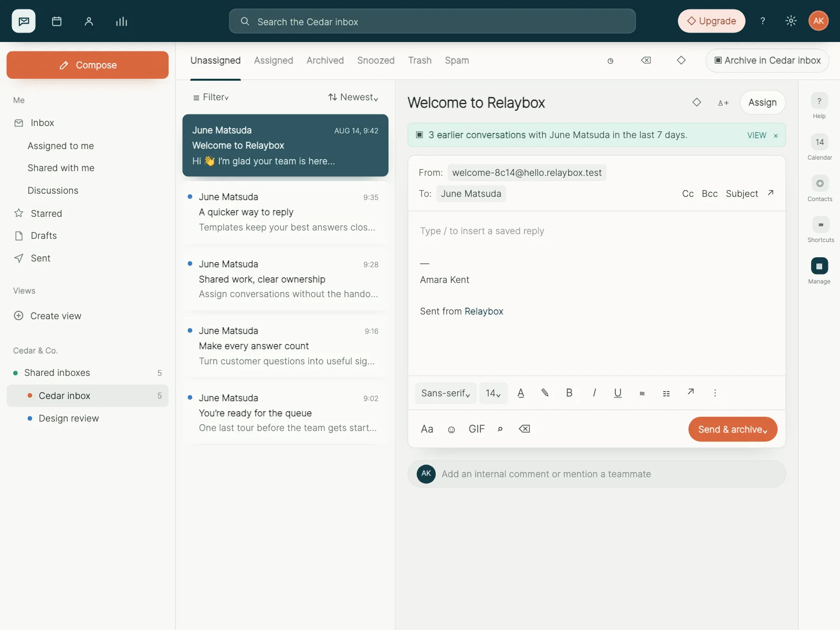840x630 pixels.
Task: Click the delete backspace icon in top toolbar
Action: click(646, 60)
